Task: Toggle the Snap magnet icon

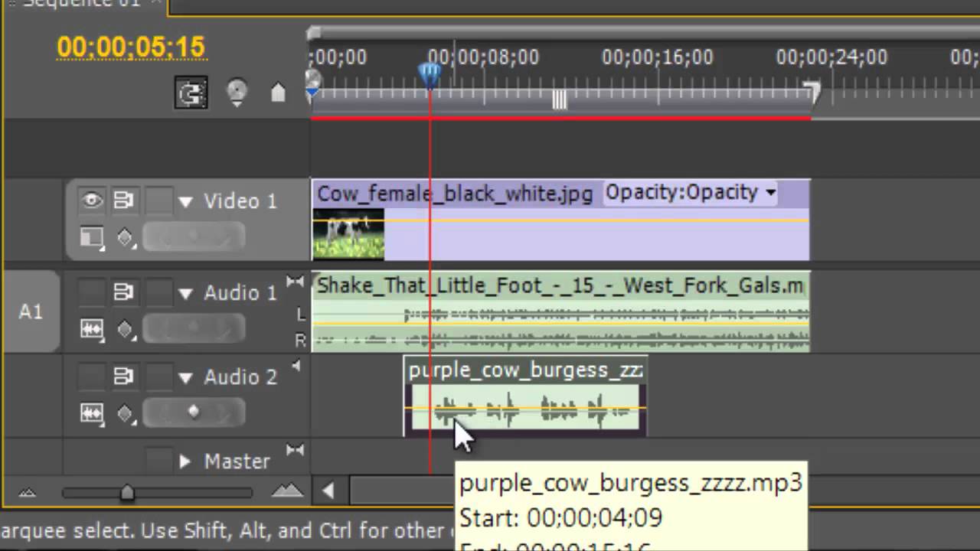Action: 190,94
